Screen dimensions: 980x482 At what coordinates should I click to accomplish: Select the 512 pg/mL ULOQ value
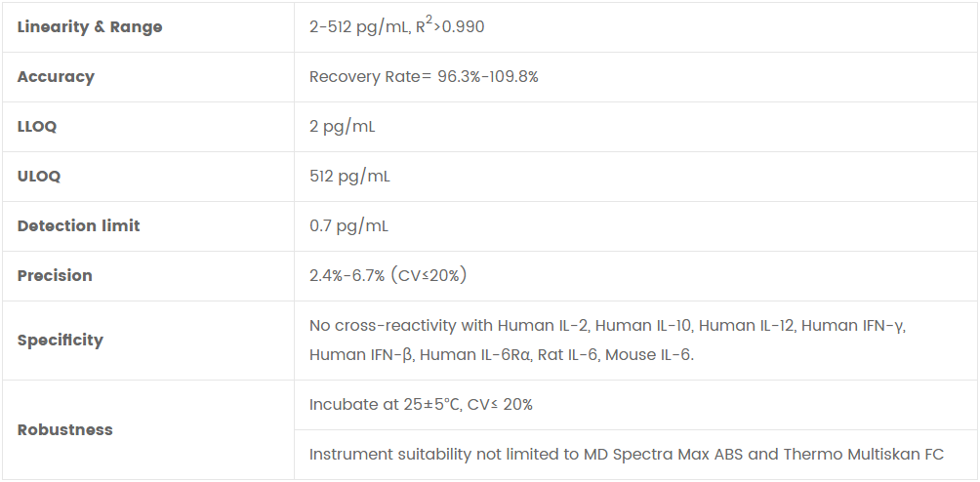point(349,177)
